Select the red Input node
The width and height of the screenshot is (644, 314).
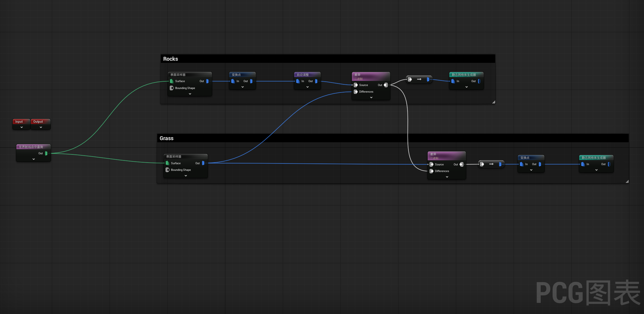(x=19, y=122)
